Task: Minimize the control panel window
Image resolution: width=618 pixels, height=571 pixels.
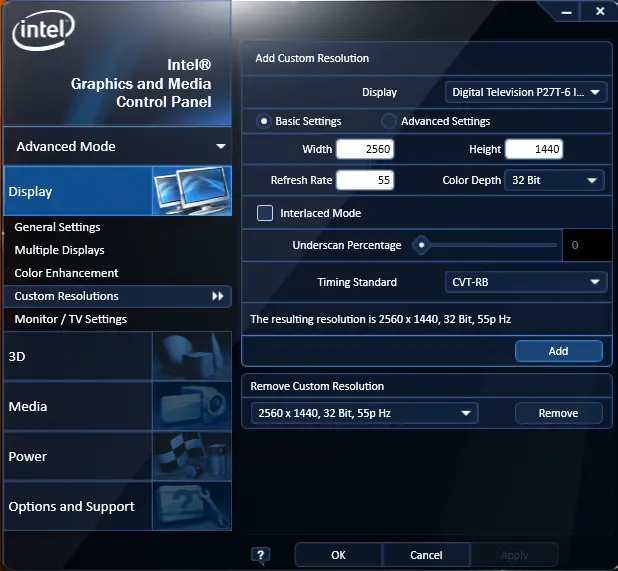Action: 567,12
